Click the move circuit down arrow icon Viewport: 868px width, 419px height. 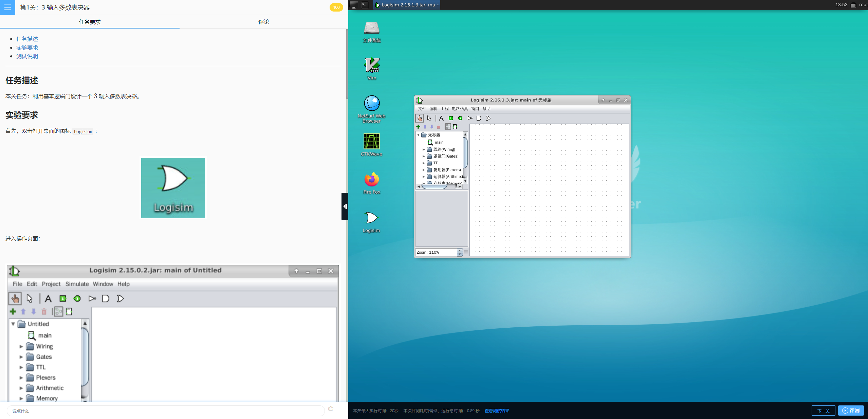[x=432, y=127]
